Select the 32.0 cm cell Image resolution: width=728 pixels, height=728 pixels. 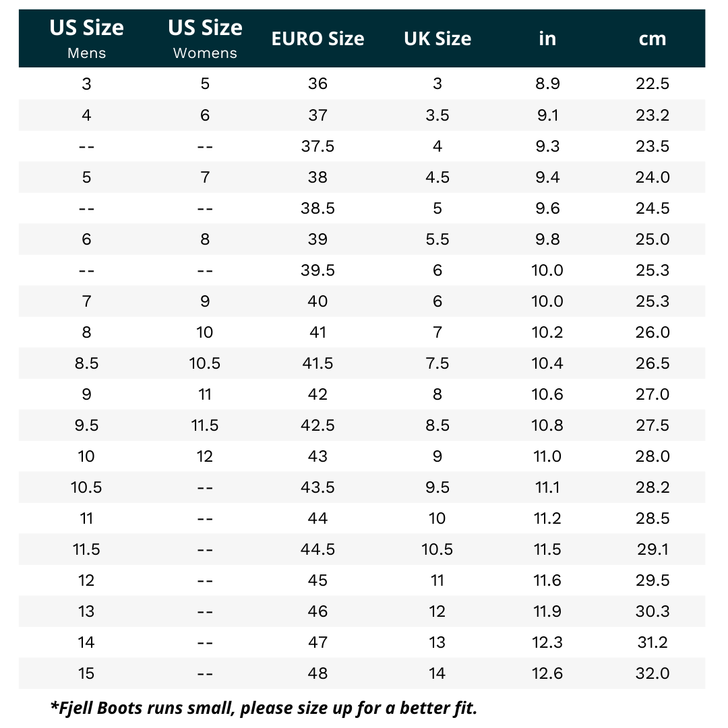(x=652, y=673)
